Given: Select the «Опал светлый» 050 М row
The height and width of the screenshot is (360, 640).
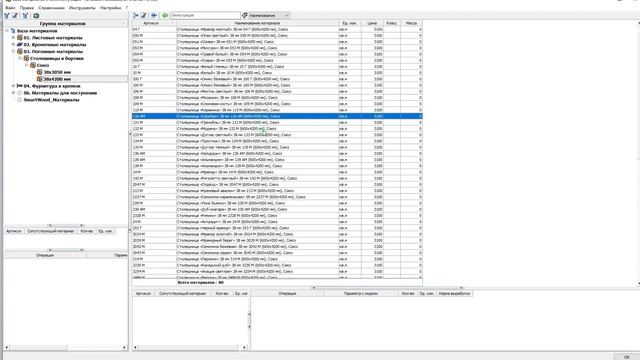Looking at the screenshot, I should [x=277, y=36].
